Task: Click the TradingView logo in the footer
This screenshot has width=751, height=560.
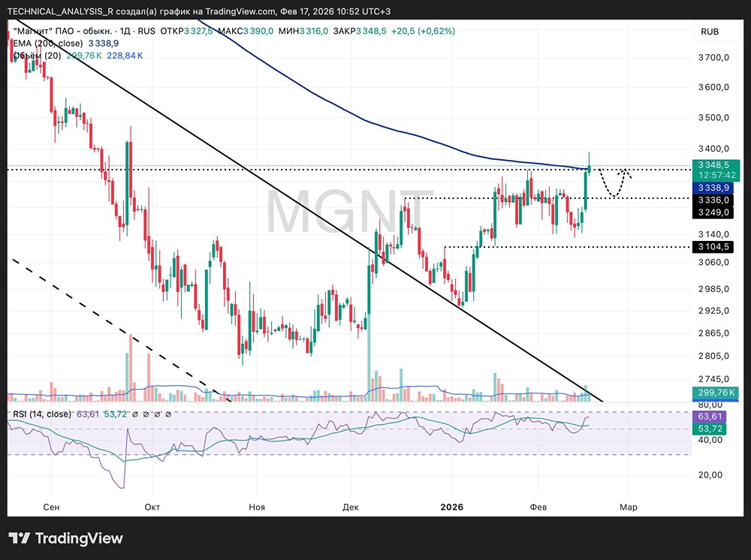Action: 65,538
